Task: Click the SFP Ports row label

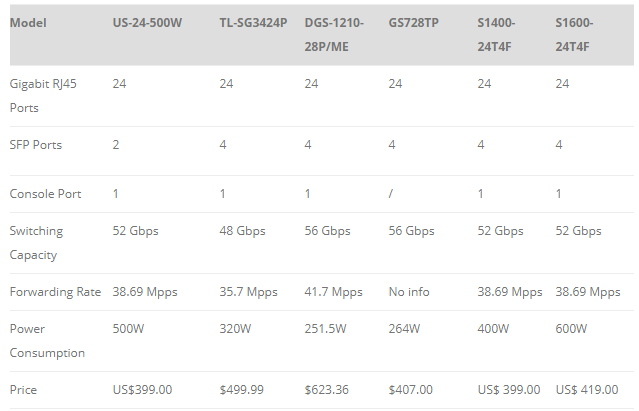Action: coord(36,145)
